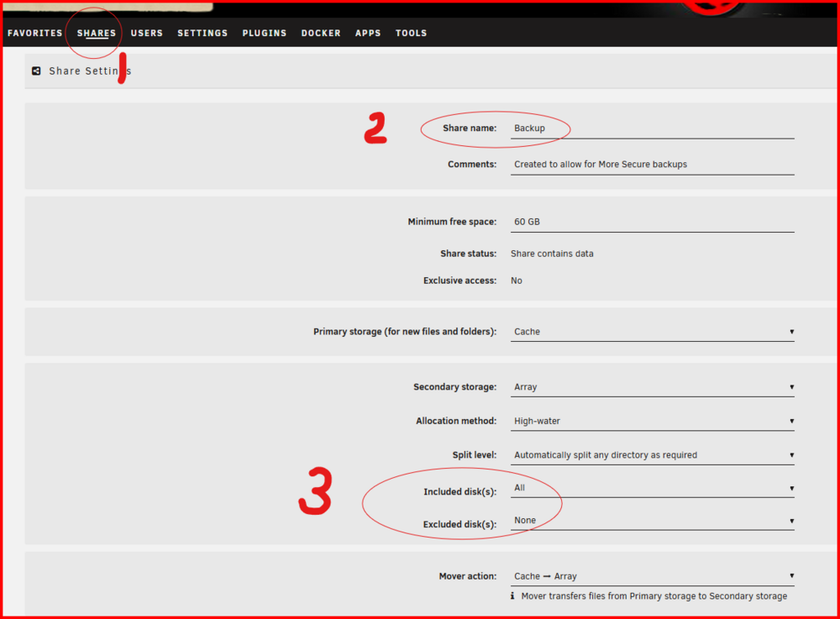Click the Comments label
This screenshot has height=619, width=840.
pyautogui.click(x=472, y=165)
